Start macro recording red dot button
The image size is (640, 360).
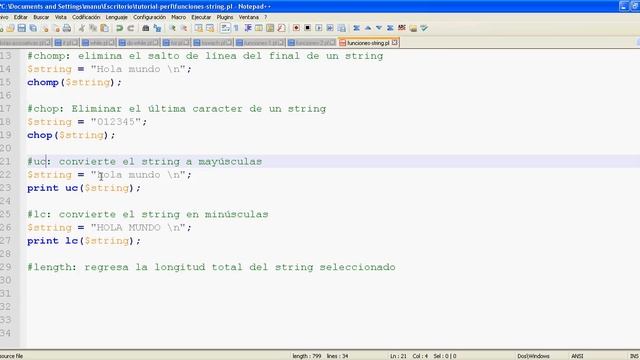tap(296, 28)
